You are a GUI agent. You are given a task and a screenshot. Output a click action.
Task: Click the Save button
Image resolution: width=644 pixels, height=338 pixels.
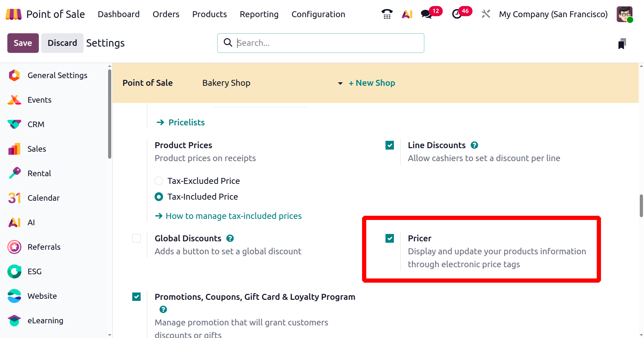click(x=23, y=43)
